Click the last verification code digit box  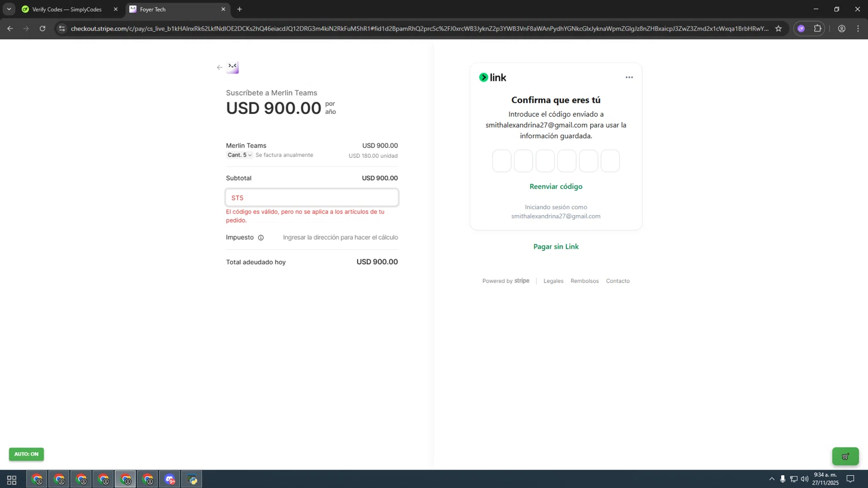point(610,161)
